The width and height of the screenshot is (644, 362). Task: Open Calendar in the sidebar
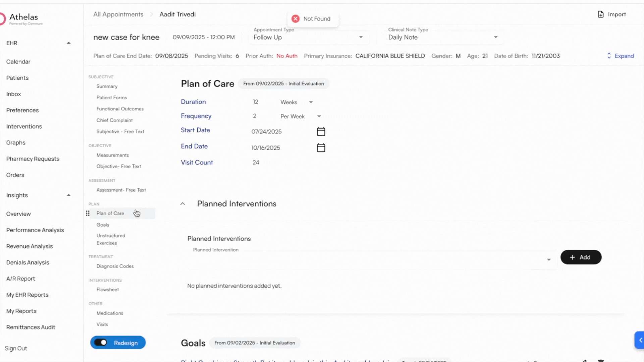pos(18,62)
